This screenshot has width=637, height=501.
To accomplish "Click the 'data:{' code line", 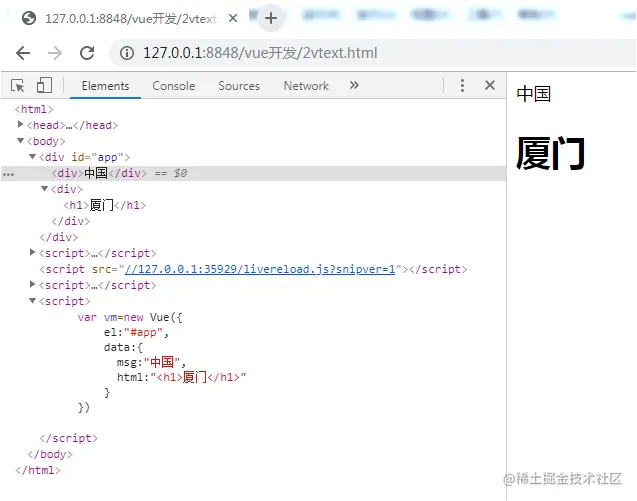I will tap(123, 347).
